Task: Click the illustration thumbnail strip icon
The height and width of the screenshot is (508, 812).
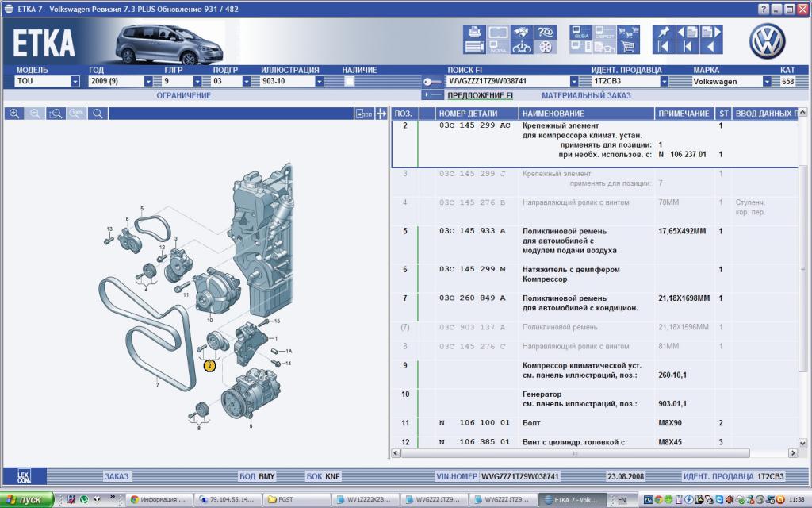Action: [364, 114]
